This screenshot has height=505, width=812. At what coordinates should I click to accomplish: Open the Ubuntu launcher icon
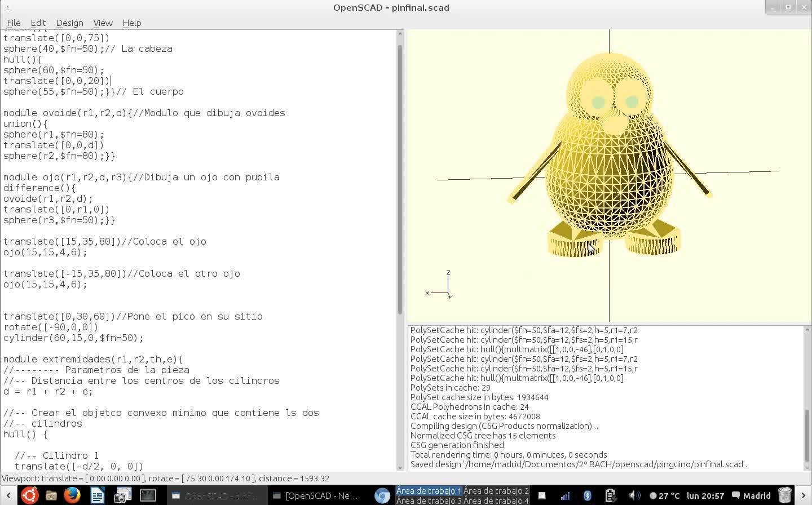pos(29,495)
